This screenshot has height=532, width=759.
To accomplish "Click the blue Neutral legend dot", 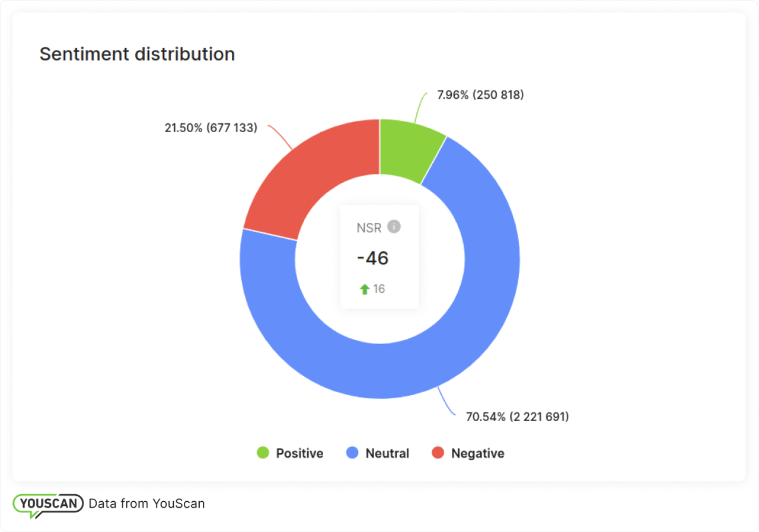I will [x=352, y=453].
